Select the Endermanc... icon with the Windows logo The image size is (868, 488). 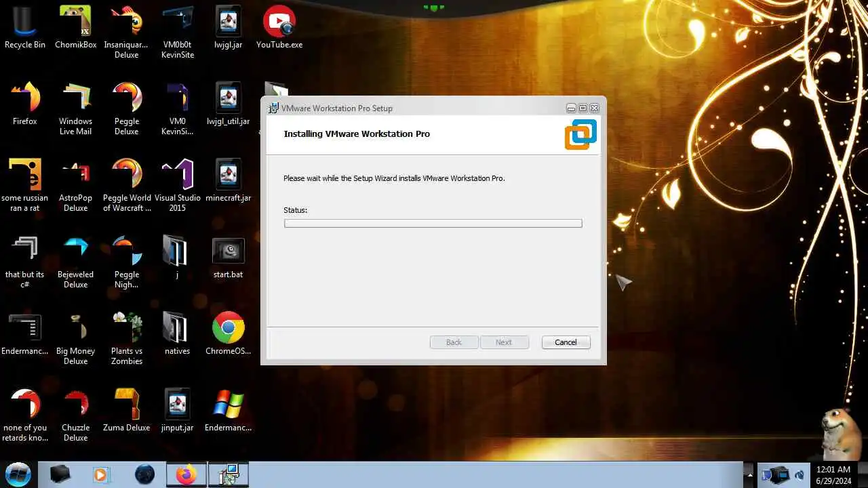tap(228, 410)
